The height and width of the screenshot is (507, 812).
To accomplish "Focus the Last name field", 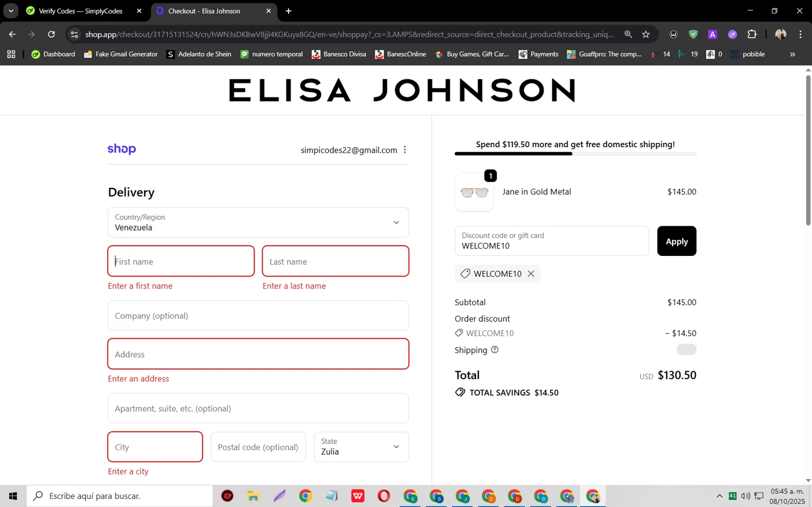I will (x=336, y=261).
